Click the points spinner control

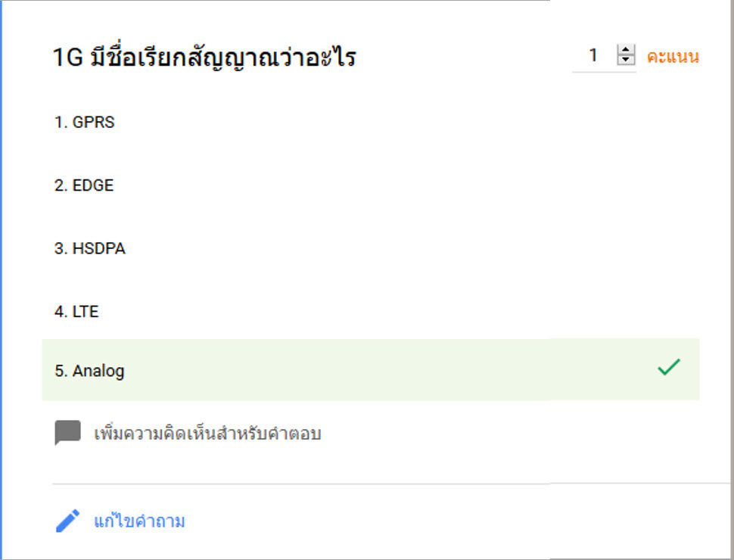pos(627,56)
